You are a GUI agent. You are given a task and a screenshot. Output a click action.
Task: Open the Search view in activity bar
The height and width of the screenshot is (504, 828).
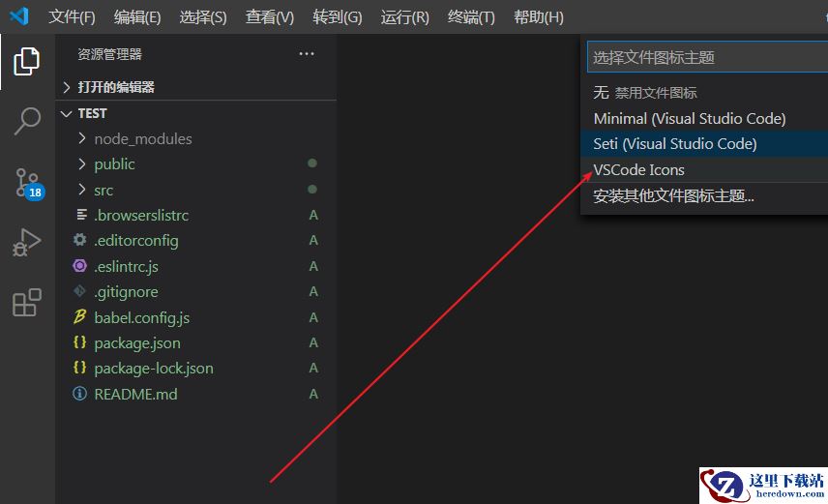point(27,121)
